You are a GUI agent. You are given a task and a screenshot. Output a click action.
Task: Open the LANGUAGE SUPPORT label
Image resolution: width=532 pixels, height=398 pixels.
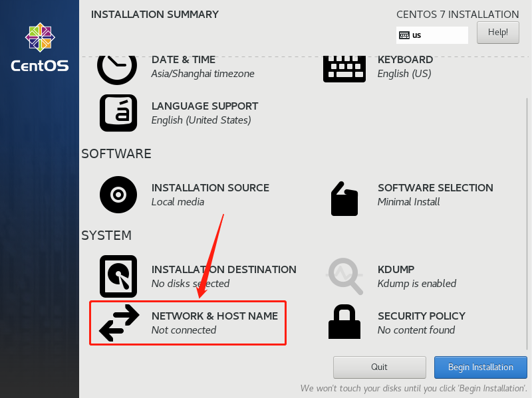205,106
